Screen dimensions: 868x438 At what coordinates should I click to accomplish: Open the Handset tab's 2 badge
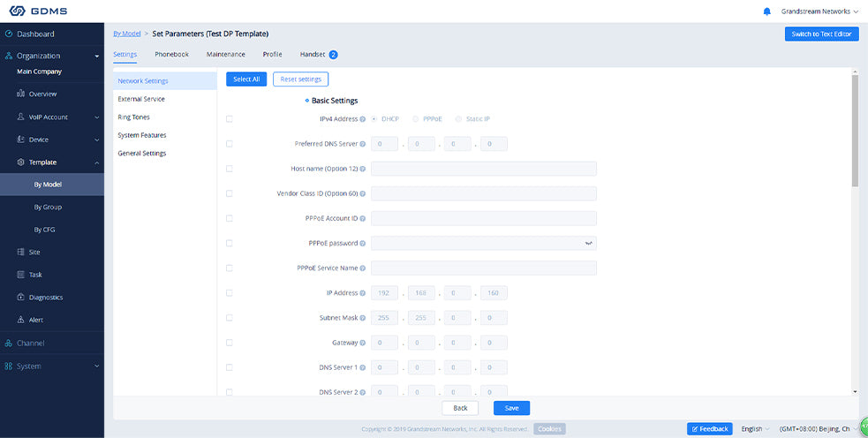point(333,55)
